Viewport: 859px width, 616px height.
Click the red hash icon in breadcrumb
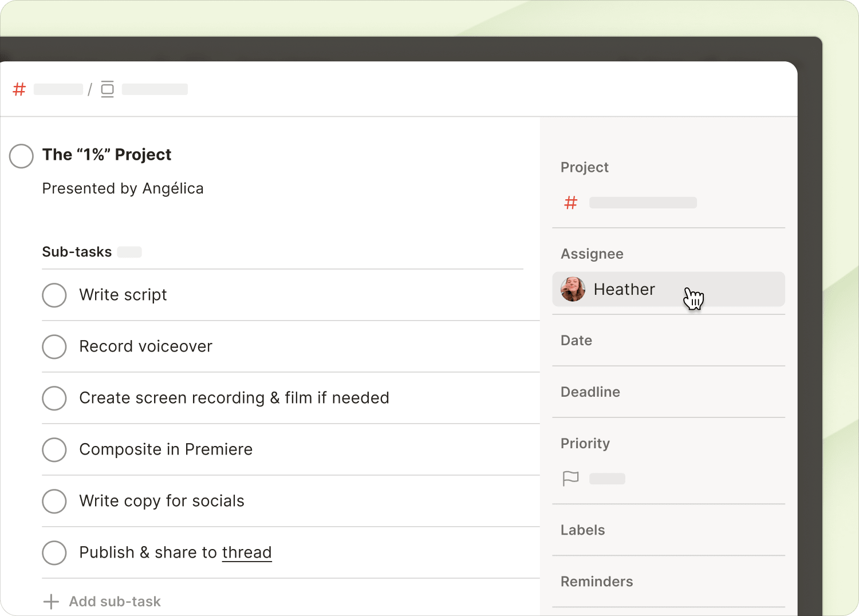coord(19,89)
